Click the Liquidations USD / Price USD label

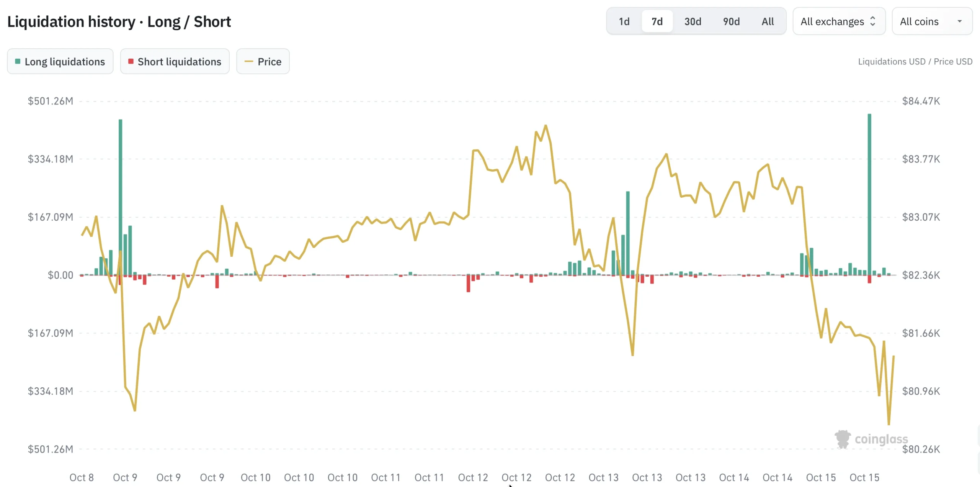coord(915,62)
